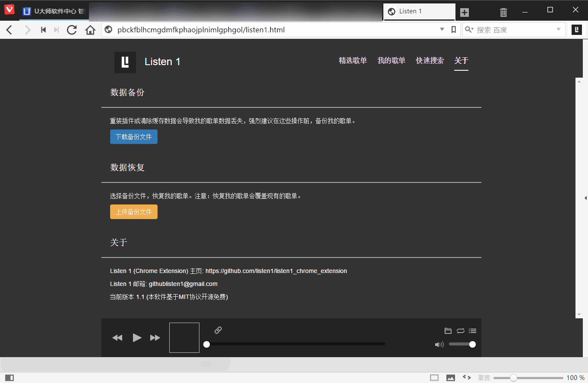The height and width of the screenshot is (383, 588).
Task: Open the closed tabs trash icon
Action: coord(503,12)
